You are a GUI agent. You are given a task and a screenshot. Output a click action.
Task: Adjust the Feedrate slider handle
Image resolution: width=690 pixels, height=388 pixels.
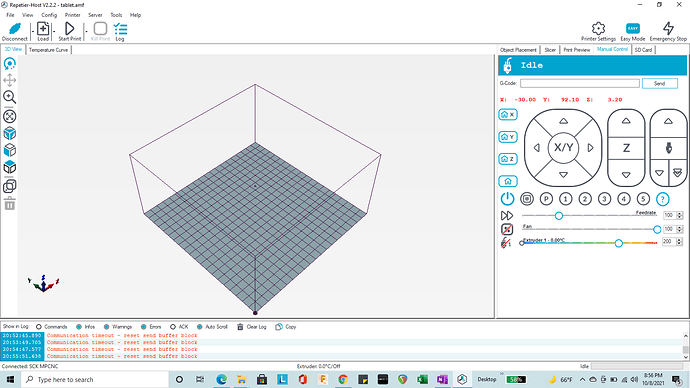(558, 216)
